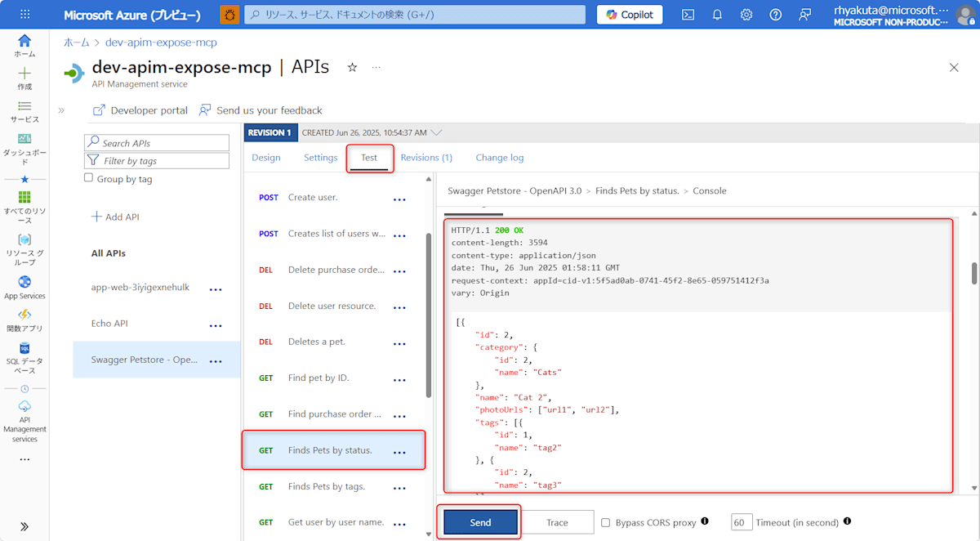
Task: Click the operations list scrollbar
Action: (x=429, y=315)
